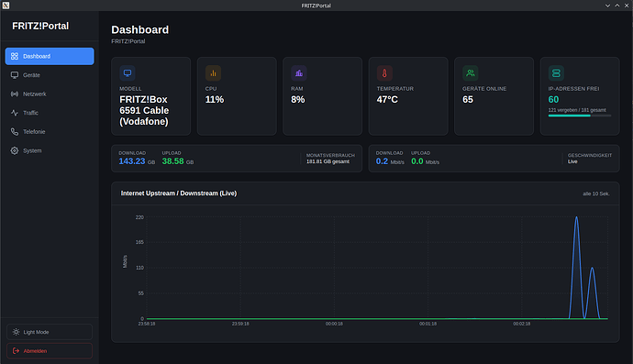Click the download total 143.23 GB
The image size is (633, 364).
(137, 161)
